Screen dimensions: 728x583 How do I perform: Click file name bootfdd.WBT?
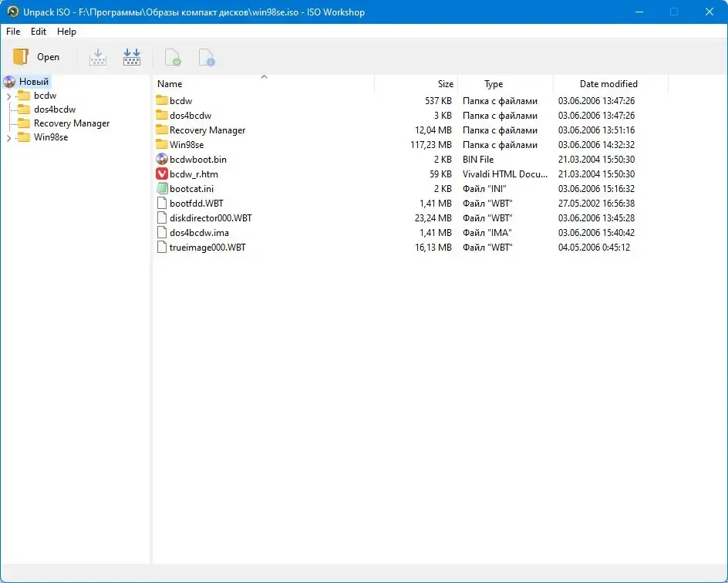197,204
